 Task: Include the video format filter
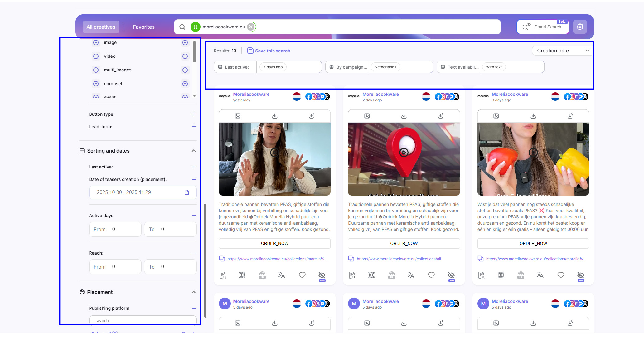point(96,56)
